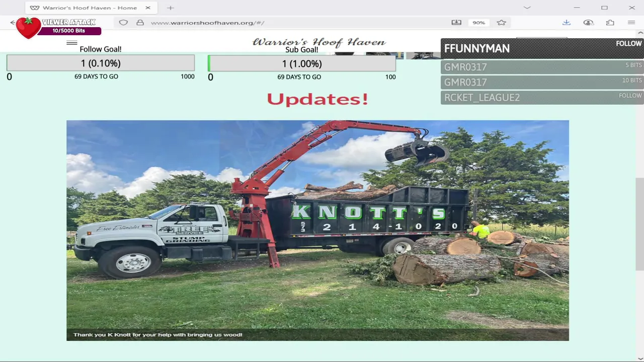Open the site hamburger menu
This screenshot has height=362, width=644.
click(72, 43)
